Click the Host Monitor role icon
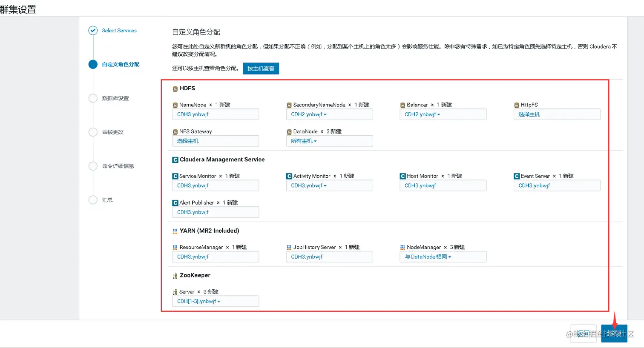Viewport: 644px width, 348px height. click(402, 176)
